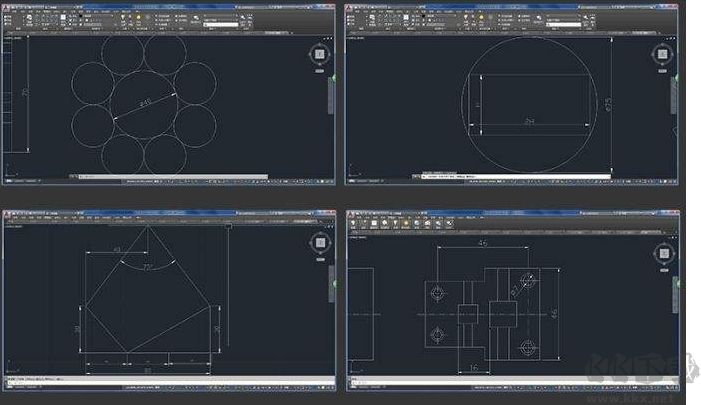Click fifth ribbon icon in bottom-right window
Viewport: 701px width, 405px height.
[x=395, y=223]
